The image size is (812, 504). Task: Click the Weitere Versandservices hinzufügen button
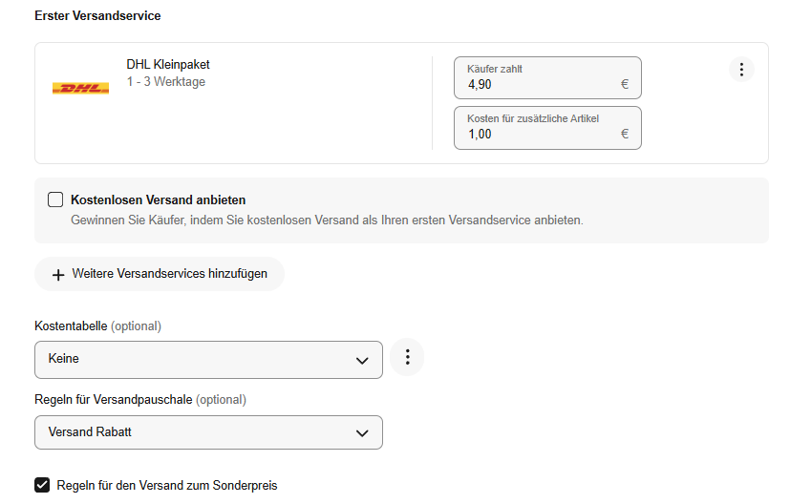coord(160,274)
